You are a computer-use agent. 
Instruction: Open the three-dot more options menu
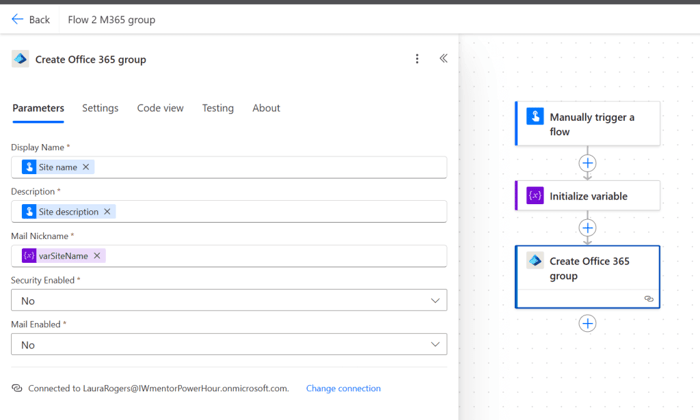(417, 59)
